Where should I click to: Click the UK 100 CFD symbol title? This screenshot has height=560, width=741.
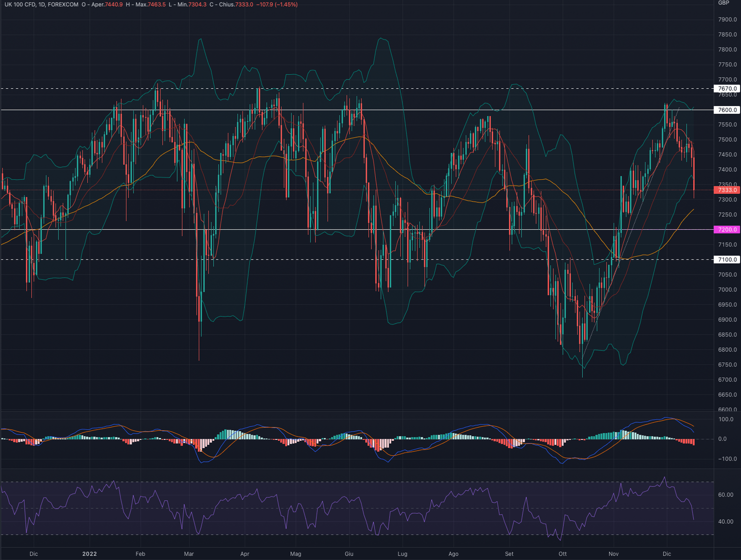tap(41, 4)
